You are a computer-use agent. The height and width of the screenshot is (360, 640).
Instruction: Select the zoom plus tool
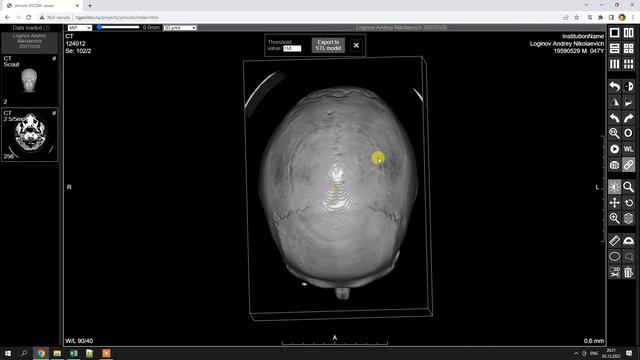(x=614, y=218)
